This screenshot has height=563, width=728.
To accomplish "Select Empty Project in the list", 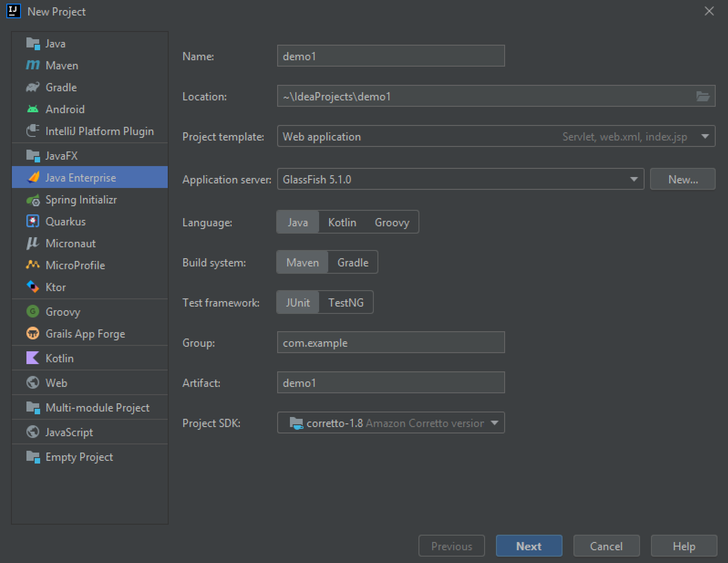I will [x=90, y=457].
